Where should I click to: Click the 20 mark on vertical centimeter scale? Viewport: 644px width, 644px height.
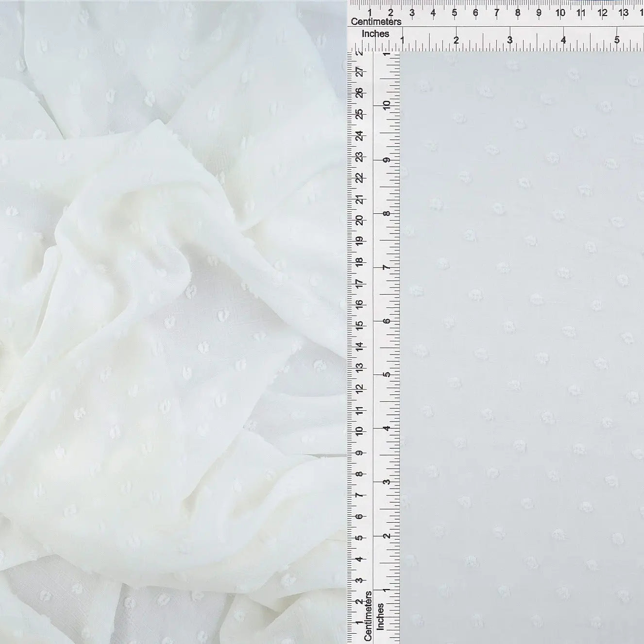click(x=360, y=220)
